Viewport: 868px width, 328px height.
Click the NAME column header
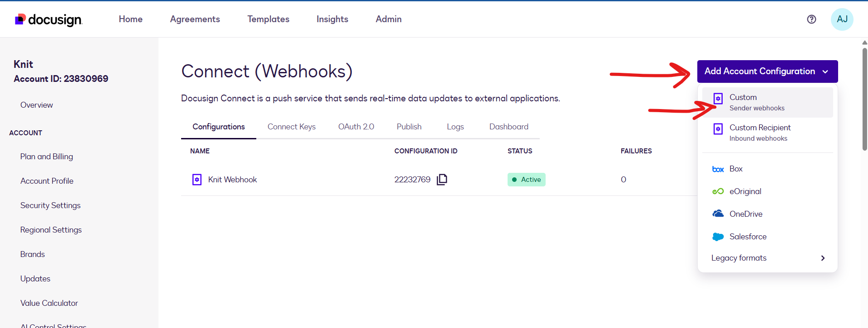pos(200,151)
